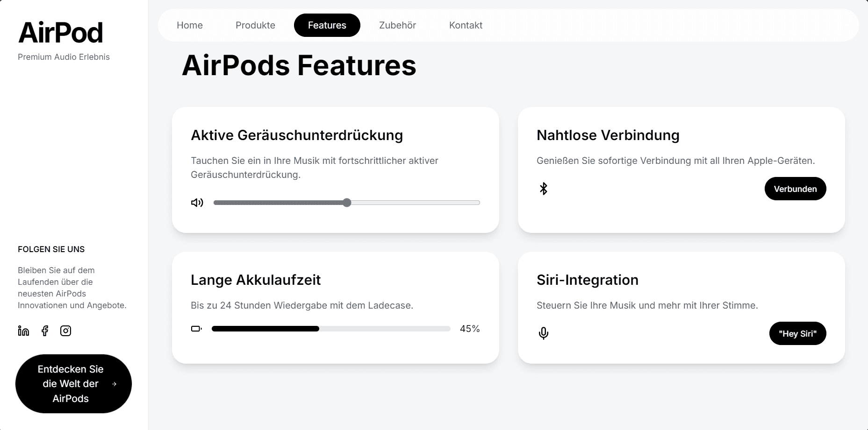Click the Bluetooth icon
This screenshot has height=430, width=868.
(x=544, y=189)
